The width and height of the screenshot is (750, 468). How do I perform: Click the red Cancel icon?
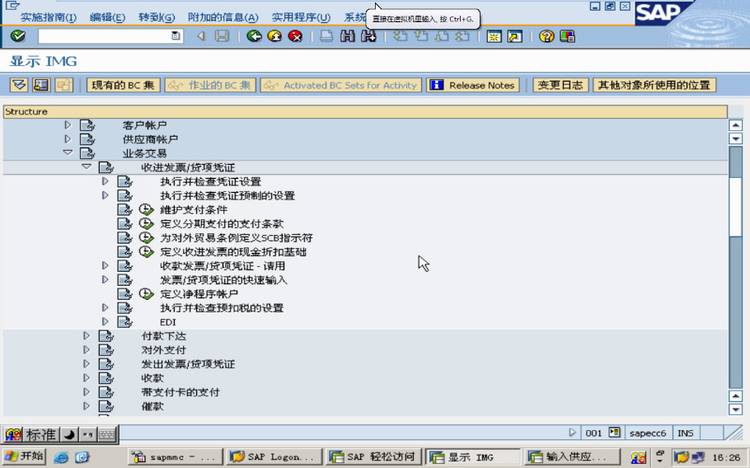point(296,36)
